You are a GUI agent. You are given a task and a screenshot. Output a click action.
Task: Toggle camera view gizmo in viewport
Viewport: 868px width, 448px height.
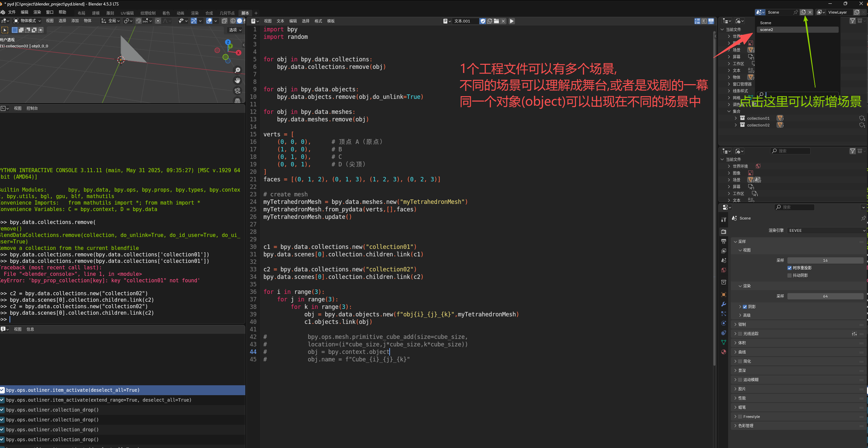click(x=237, y=91)
